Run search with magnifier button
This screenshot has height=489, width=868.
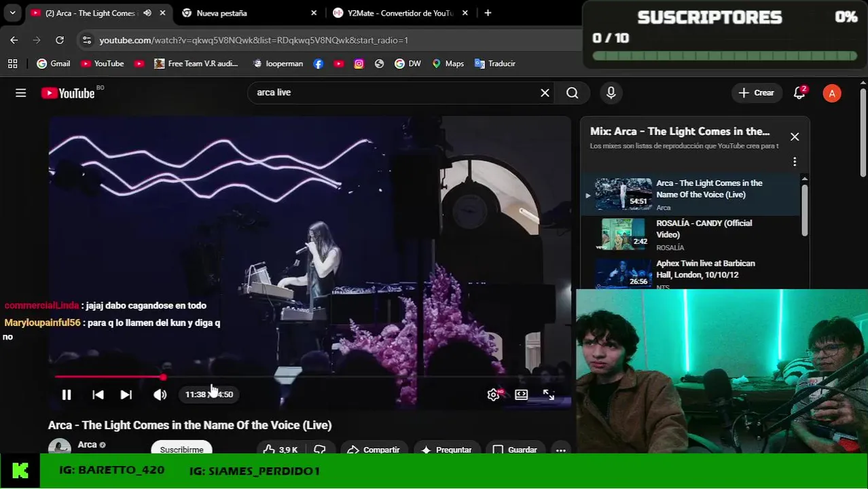573,93
